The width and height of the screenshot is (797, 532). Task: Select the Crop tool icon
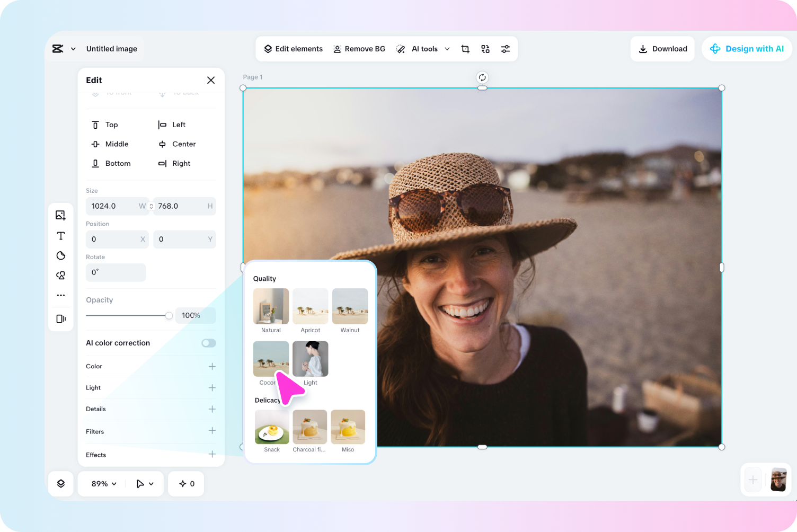(x=465, y=49)
